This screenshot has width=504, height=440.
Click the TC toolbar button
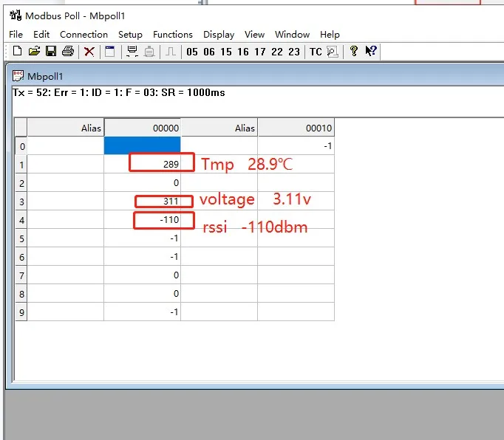point(316,52)
